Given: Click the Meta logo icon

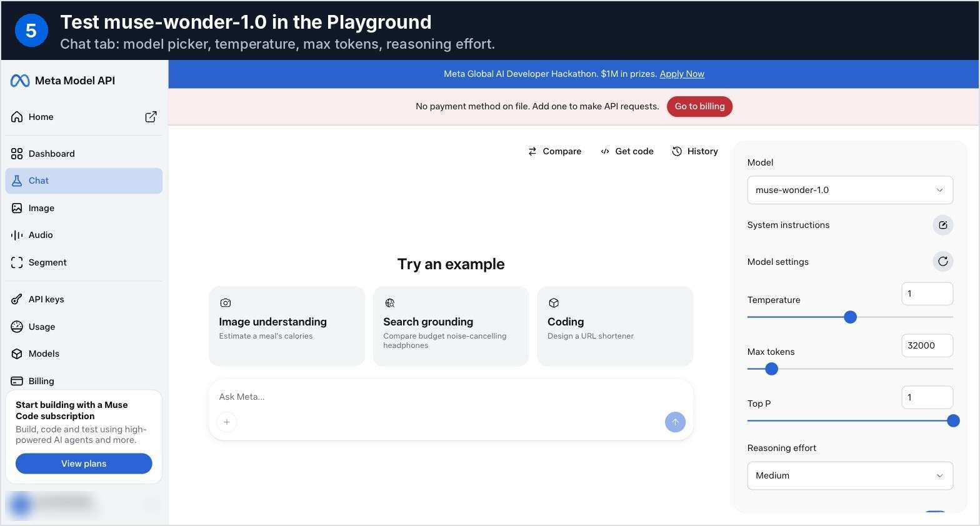Looking at the screenshot, I should tap(20, 81).
